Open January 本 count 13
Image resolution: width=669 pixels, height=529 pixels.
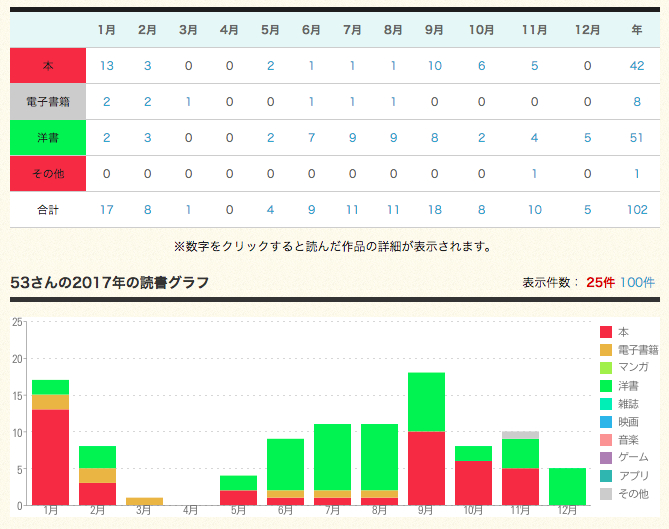coord(107,66)
